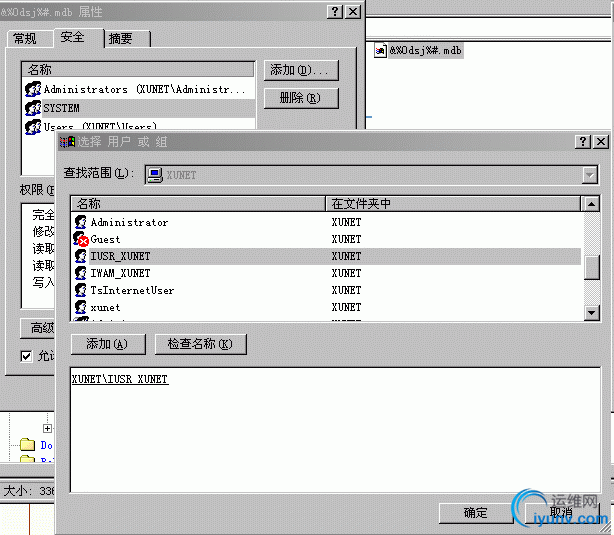Viewport: 614px width, 535px height.
Task: Select the IUSR_XUNET row text
Action: pyautogui.click(x=120, y=257)
